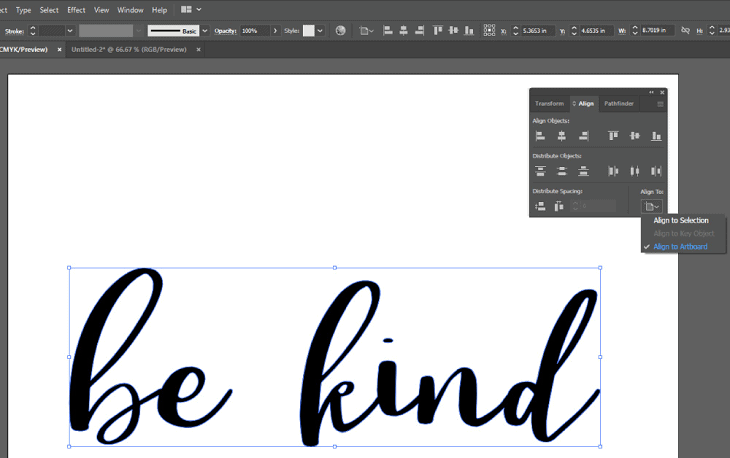
Task: Click the X position input field
Action: click(x=537, y=31)
